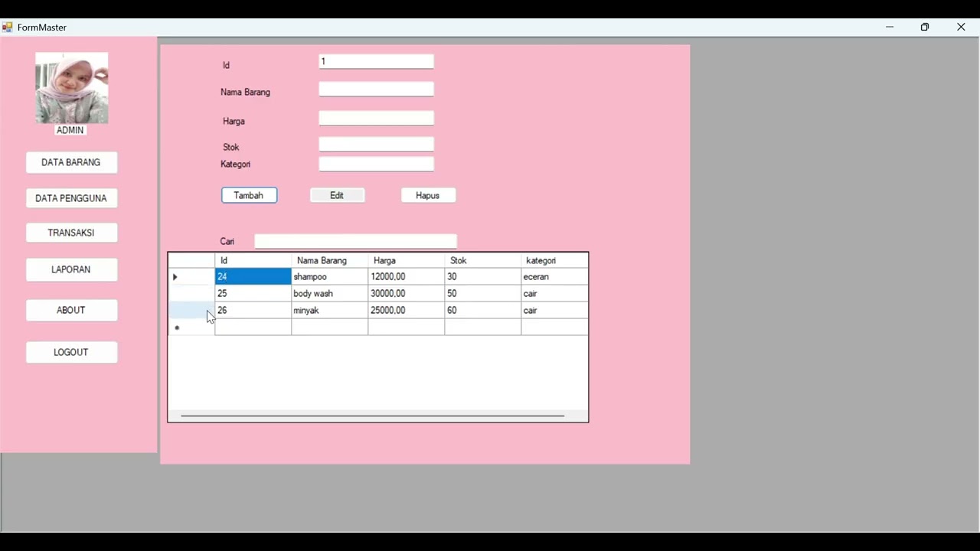Image resolution: width=980 pixels, height=551 pixels.
Task: Select the row header of row 24
Action: [191, 277]
